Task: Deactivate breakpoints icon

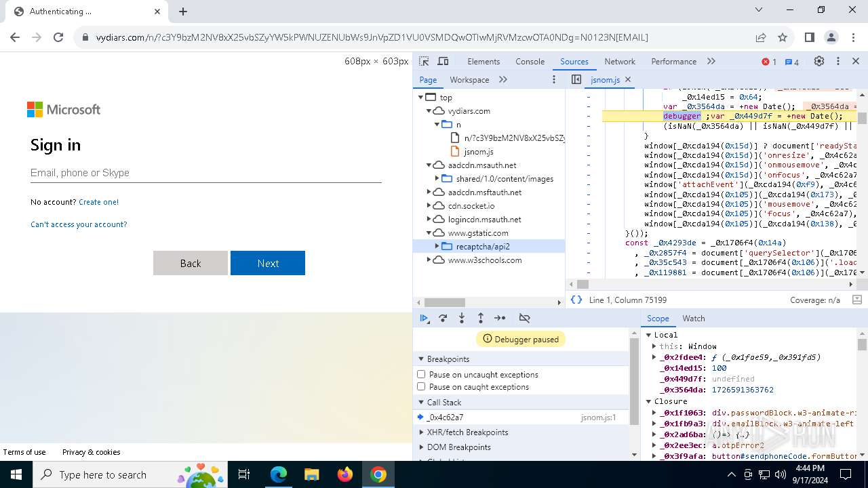Action: click(524, 318)
